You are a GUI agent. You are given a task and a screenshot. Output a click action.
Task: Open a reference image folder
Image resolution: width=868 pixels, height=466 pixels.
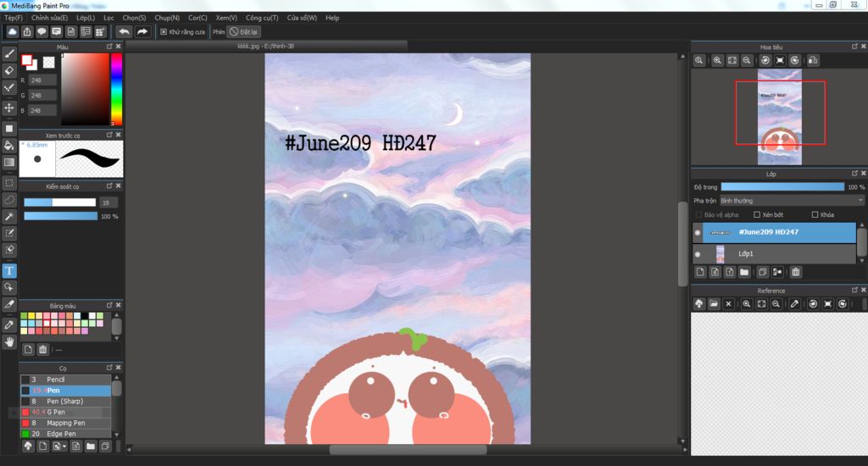click(x=714, y=304)
